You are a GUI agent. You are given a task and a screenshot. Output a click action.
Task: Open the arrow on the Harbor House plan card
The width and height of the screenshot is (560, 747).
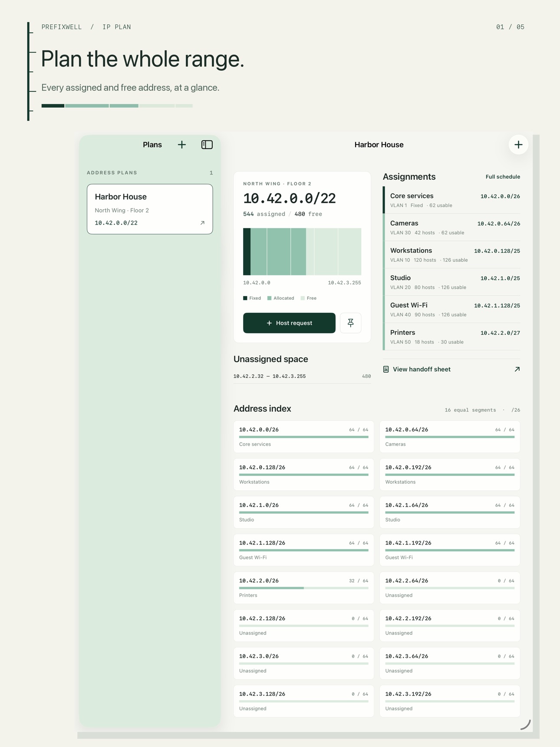coord(202,223)
